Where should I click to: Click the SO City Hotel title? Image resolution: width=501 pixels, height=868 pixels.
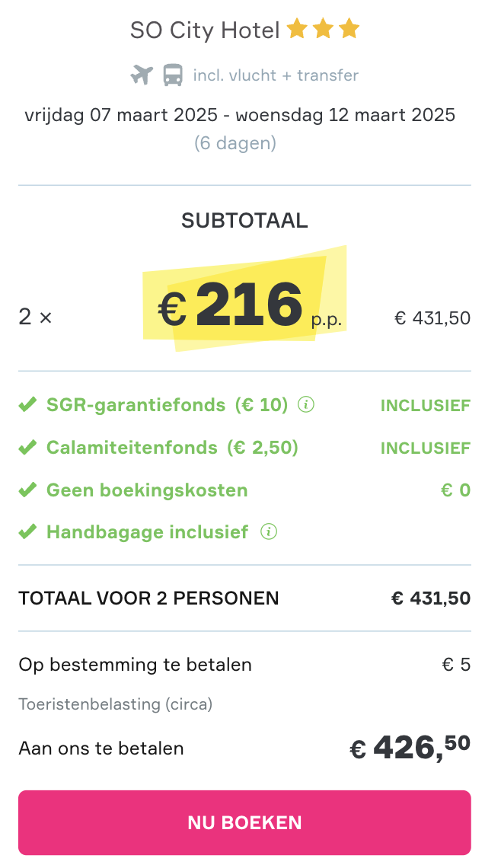coord(205,30)
